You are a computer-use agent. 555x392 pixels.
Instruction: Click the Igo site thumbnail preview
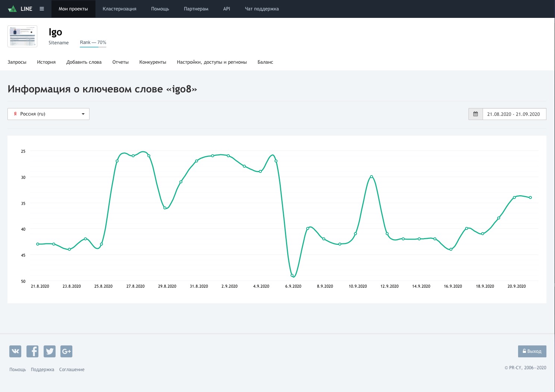click(22, 36)
